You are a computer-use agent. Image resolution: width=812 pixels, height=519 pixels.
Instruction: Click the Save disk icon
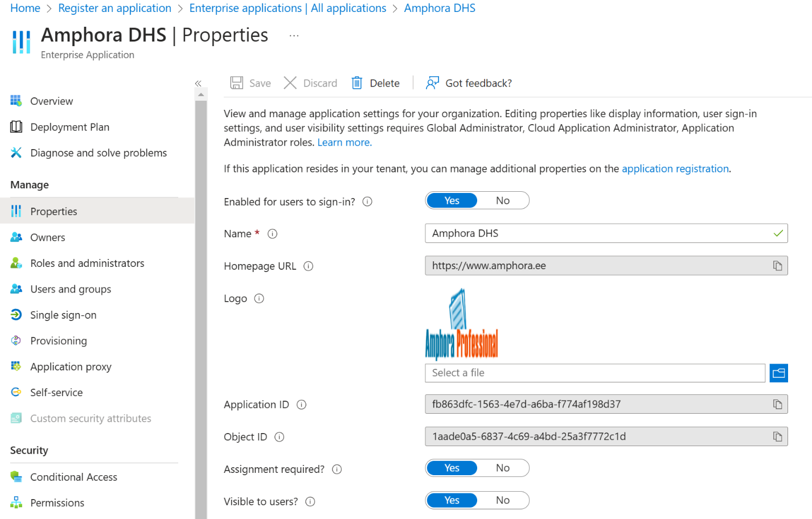[x=236, y=83]
